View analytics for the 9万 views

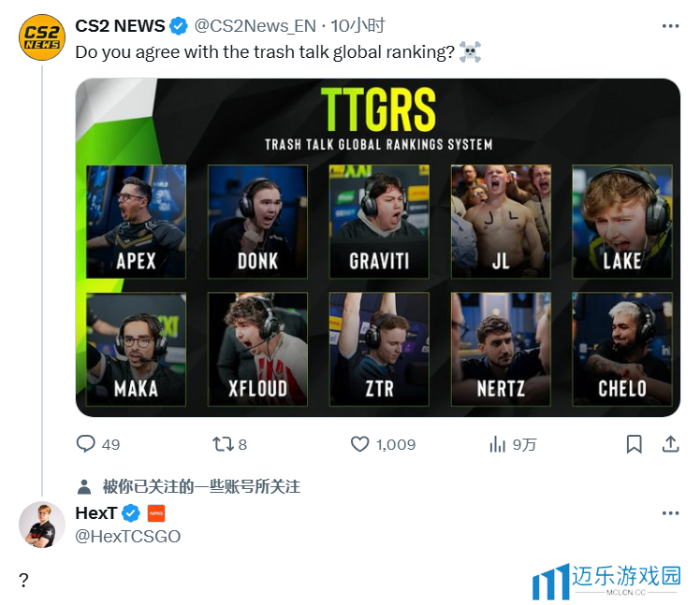click(513, 444)
